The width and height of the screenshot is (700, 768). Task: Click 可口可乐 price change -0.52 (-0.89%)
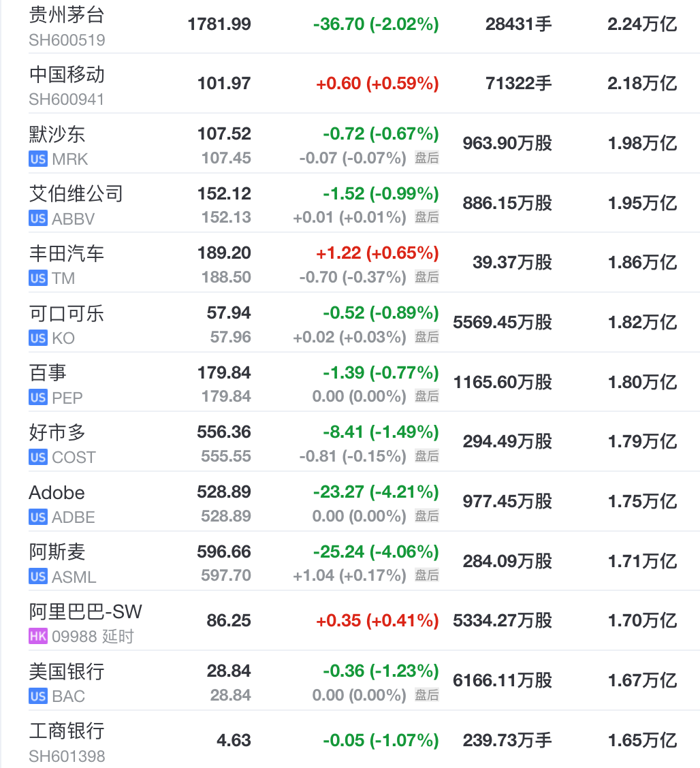pos(381,313)
